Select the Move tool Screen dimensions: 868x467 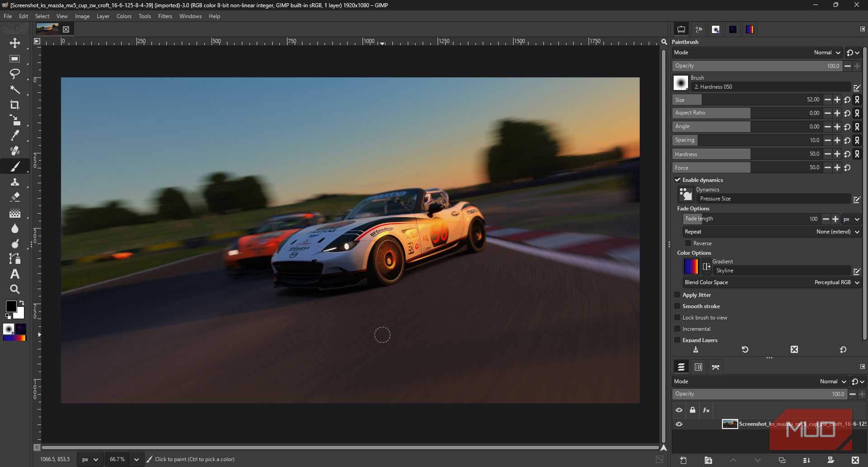[x=15, y=44]
